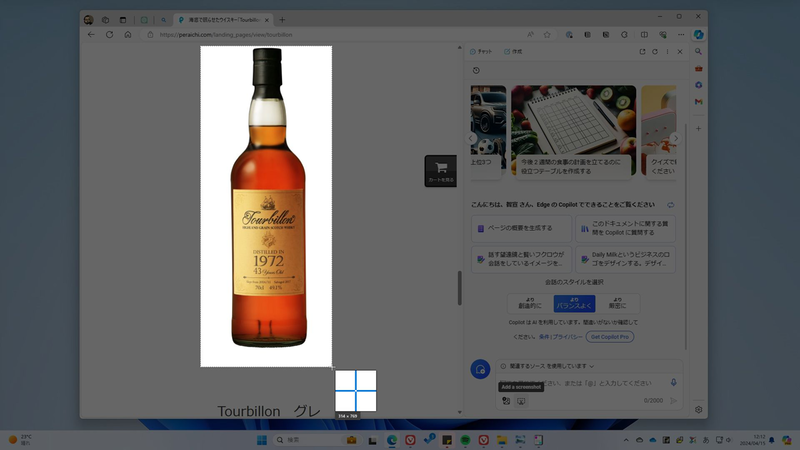Close the Tourbillon tab

(266, 20)
